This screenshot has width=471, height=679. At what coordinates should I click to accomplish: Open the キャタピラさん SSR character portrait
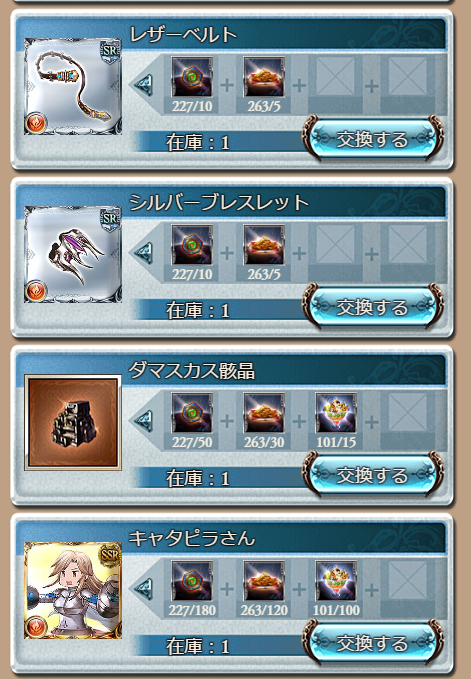[x=73, y=590]
